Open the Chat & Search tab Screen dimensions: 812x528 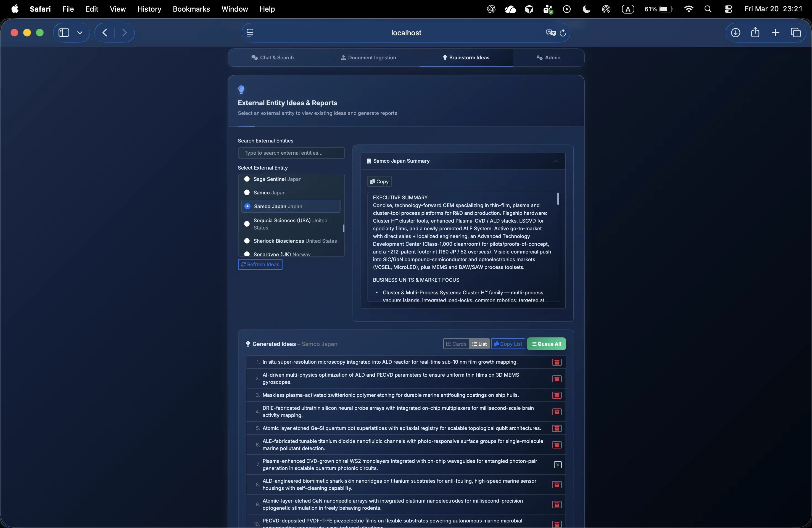click(273, 58)
